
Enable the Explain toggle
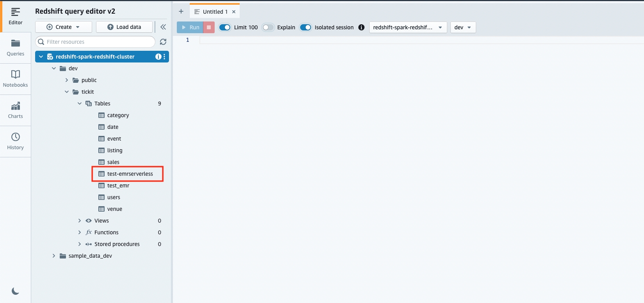268,27
